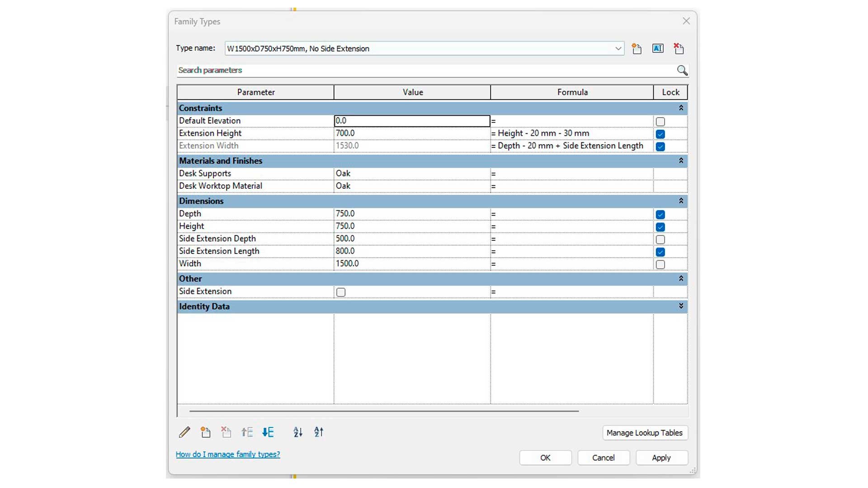Click the Width value field

[x=411, y=263]
